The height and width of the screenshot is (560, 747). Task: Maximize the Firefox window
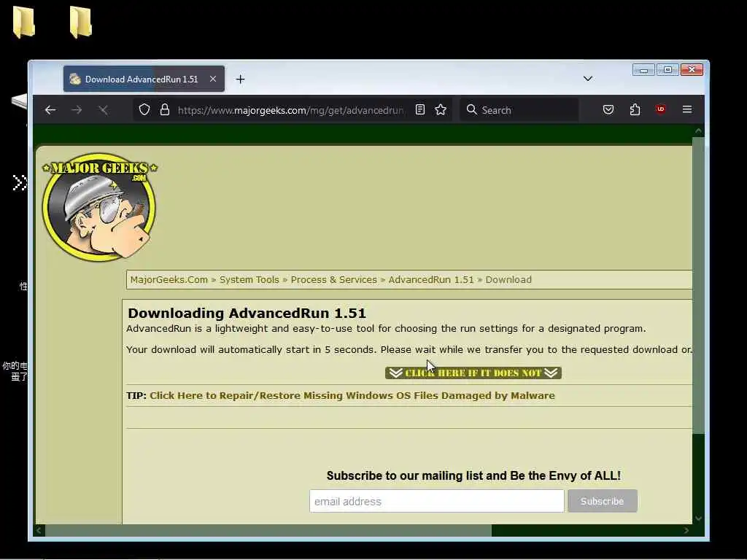[x=668, y=69]
